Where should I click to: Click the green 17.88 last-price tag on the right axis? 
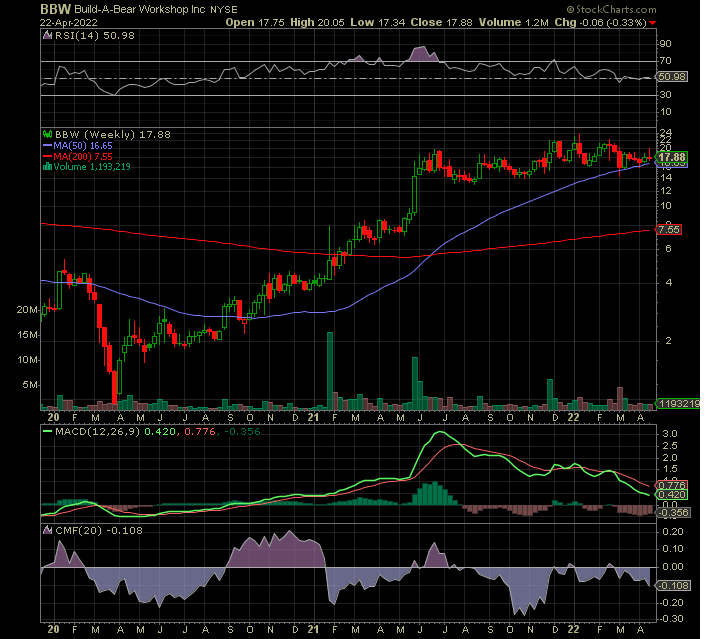(x=672, y=157)
